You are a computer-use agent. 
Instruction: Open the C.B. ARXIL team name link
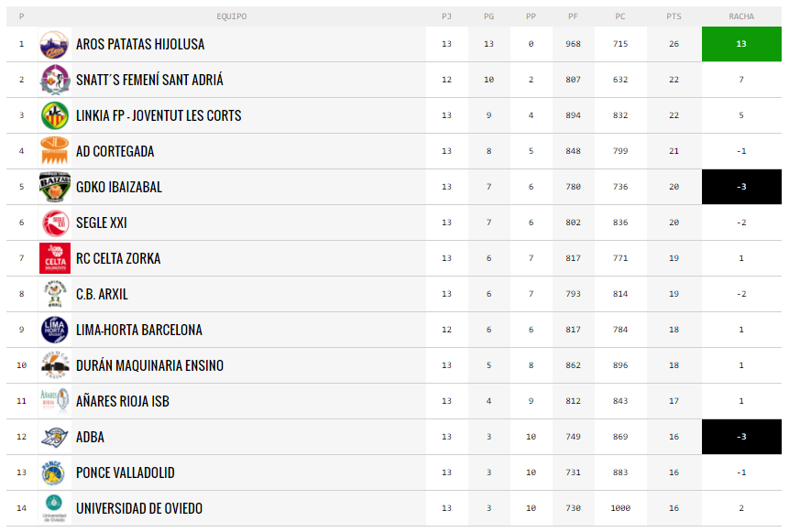pyautogui.click(x=102, y=294)
